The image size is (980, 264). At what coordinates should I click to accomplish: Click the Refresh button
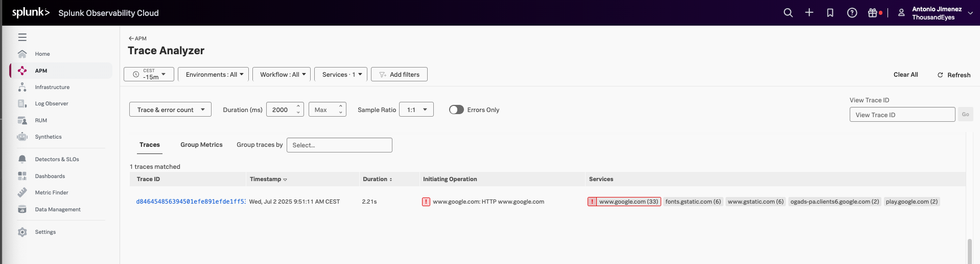953,75
